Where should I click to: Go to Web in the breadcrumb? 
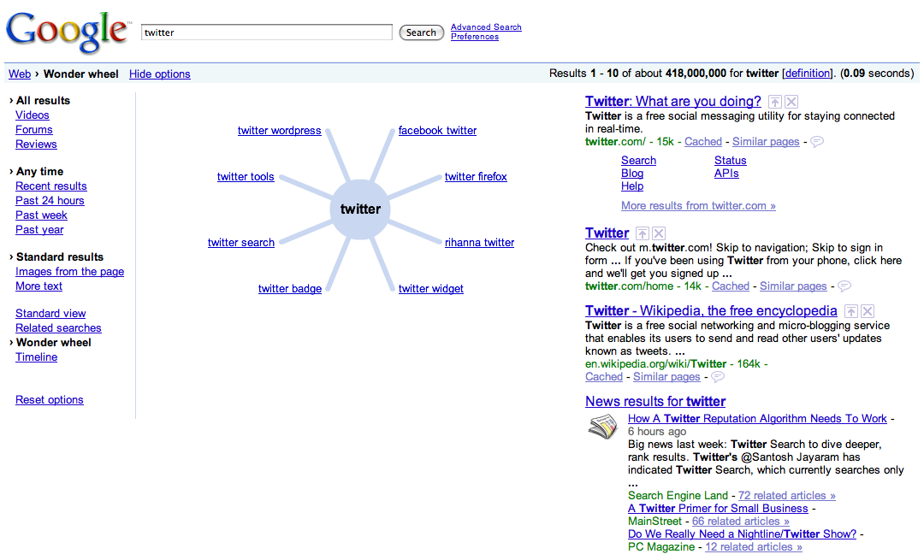[x=20, y=74]
